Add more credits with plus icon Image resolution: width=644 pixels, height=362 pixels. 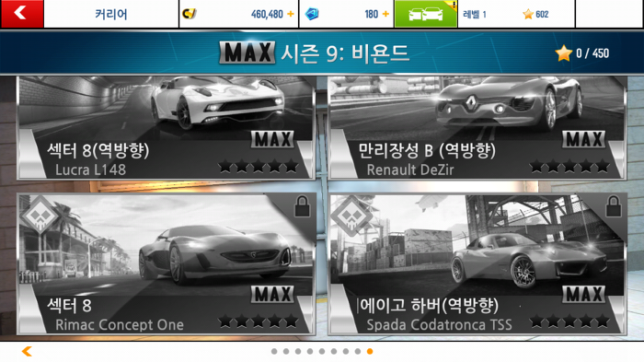point(291,14)
